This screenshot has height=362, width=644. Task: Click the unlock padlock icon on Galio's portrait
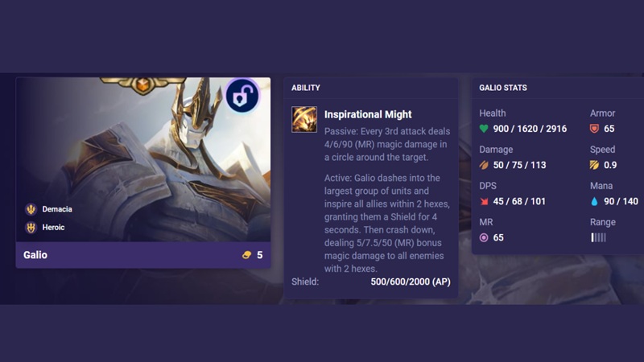click(x=242, y=96)
